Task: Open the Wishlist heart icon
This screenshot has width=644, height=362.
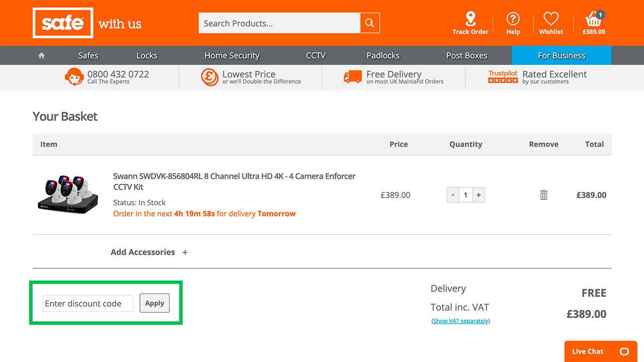Action: click(x=551, y=19)
